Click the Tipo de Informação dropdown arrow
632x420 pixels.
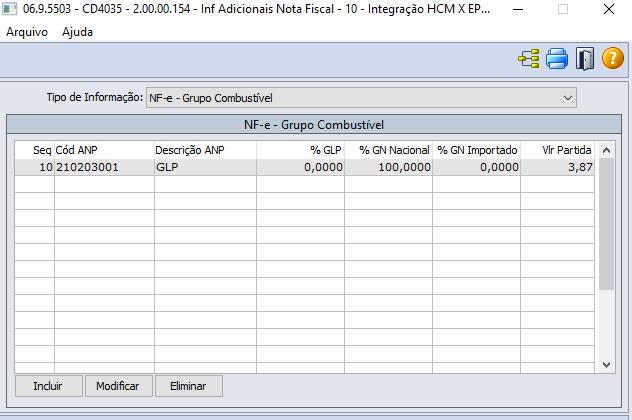(x=568, y=98)
